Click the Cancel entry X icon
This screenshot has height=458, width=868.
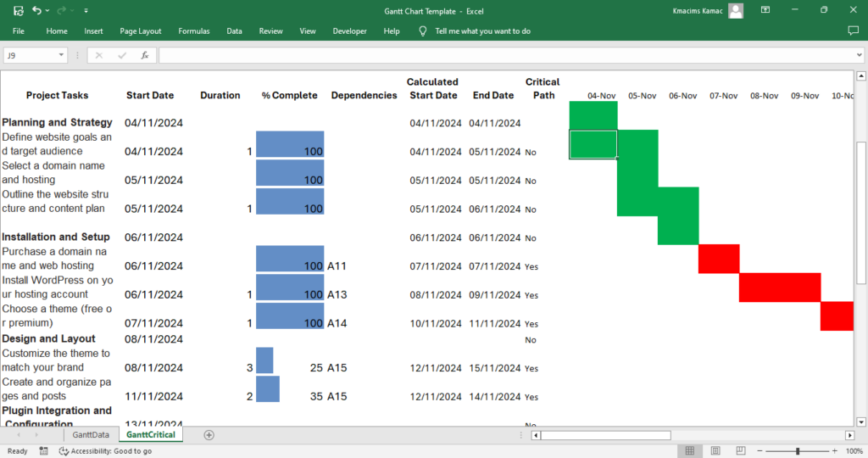coord(98,55)
